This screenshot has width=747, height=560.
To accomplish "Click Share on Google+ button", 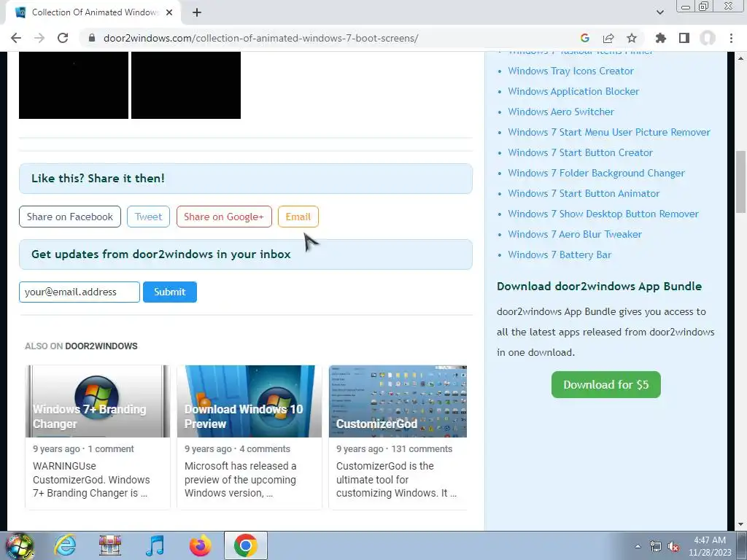I will [224, 217].
